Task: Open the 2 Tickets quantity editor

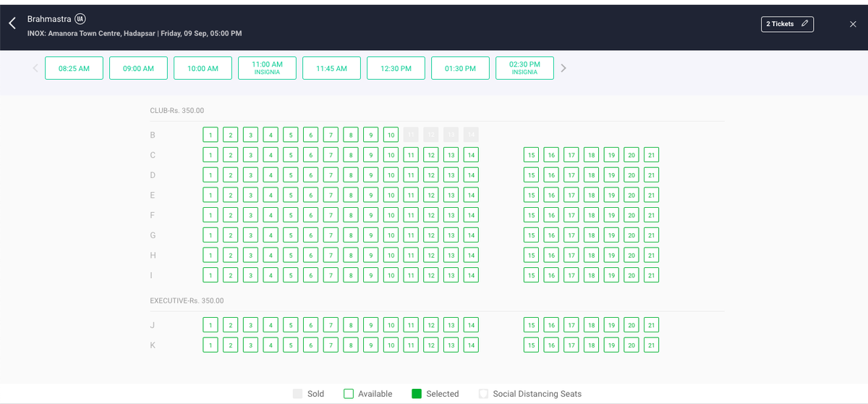Action: point(787,24)
